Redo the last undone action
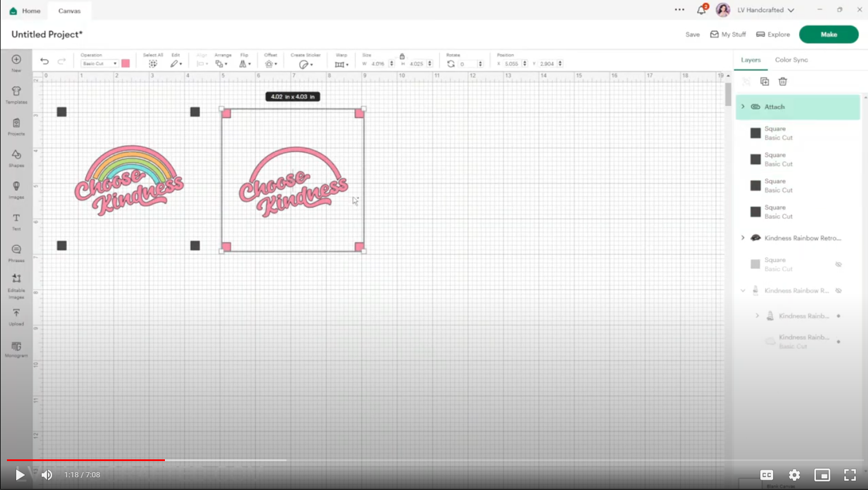The width and height of the screenshot is (868, 490). click(61, 61)
